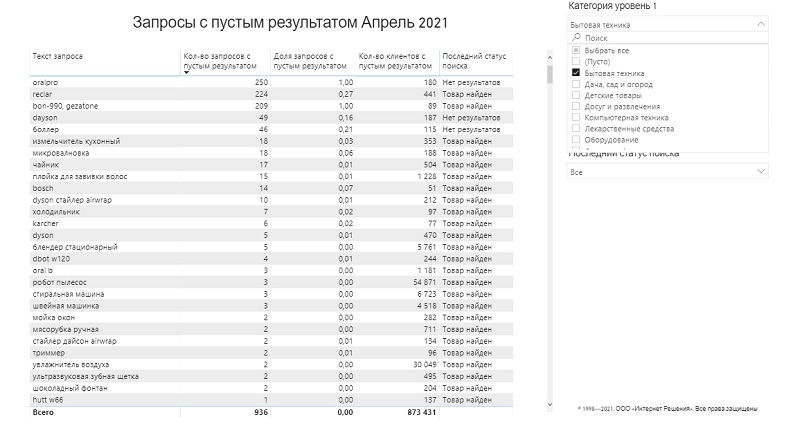Screen dimensions: 800x426
Task: Check the Оборудование option
Action: [x=576, y=139]
